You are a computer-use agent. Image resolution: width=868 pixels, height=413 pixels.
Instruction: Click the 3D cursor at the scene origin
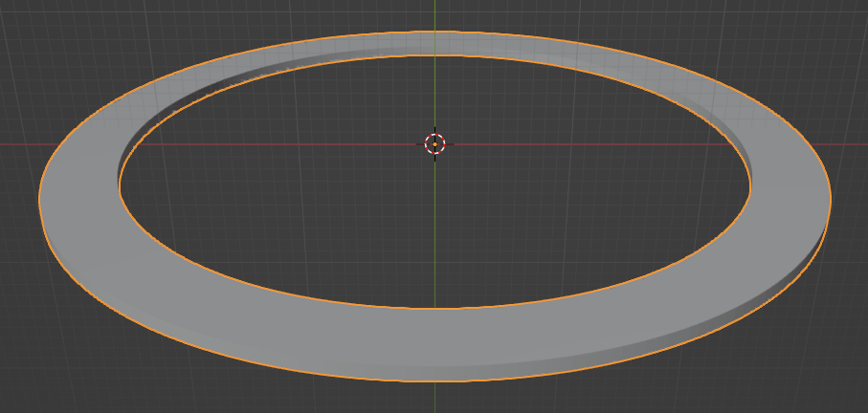[x=434, y=144]
